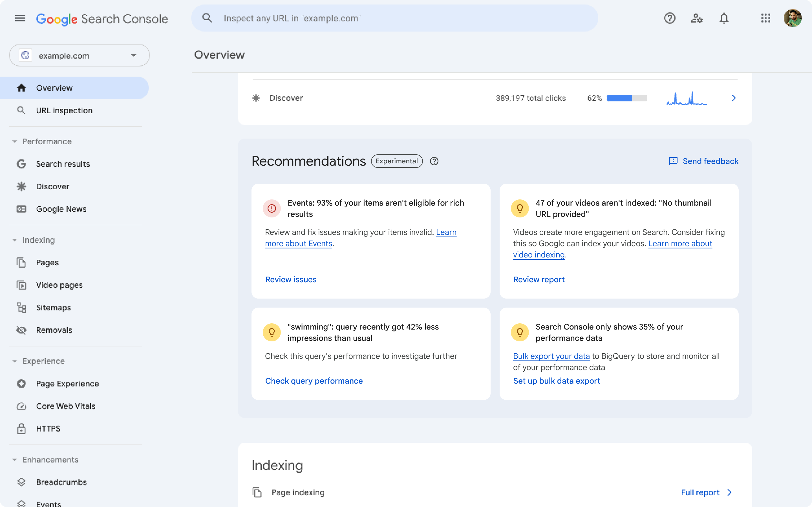Collapse the Performance section
Screen dimensions: 812x507
click(x=14, y=141)
